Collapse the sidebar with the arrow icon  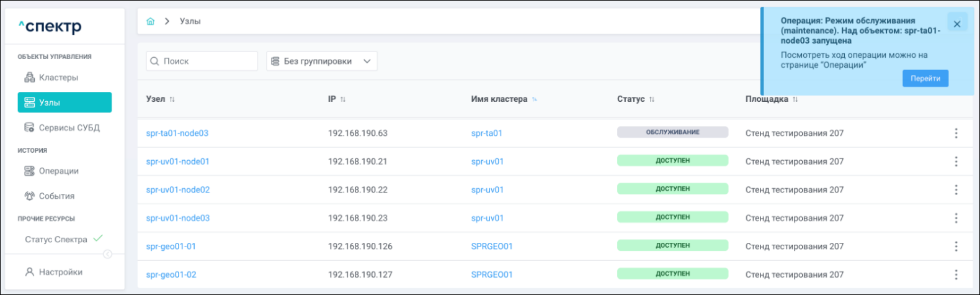(108, 254)
